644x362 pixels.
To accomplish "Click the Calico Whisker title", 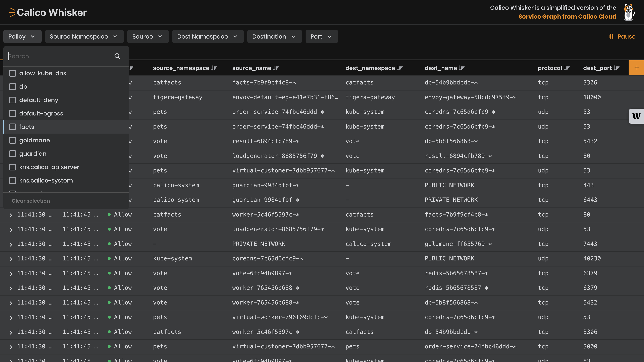I will pos(52,13).
